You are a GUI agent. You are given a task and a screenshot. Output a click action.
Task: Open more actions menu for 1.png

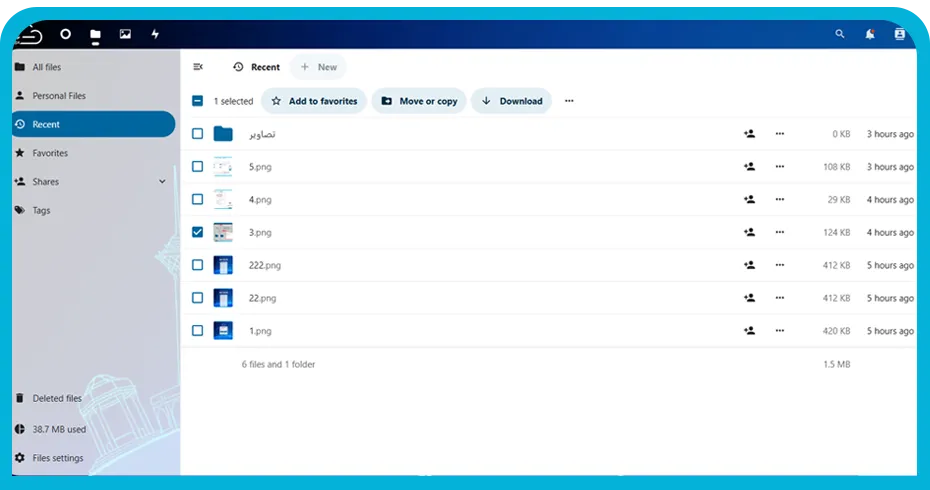(x=779, y=330)
